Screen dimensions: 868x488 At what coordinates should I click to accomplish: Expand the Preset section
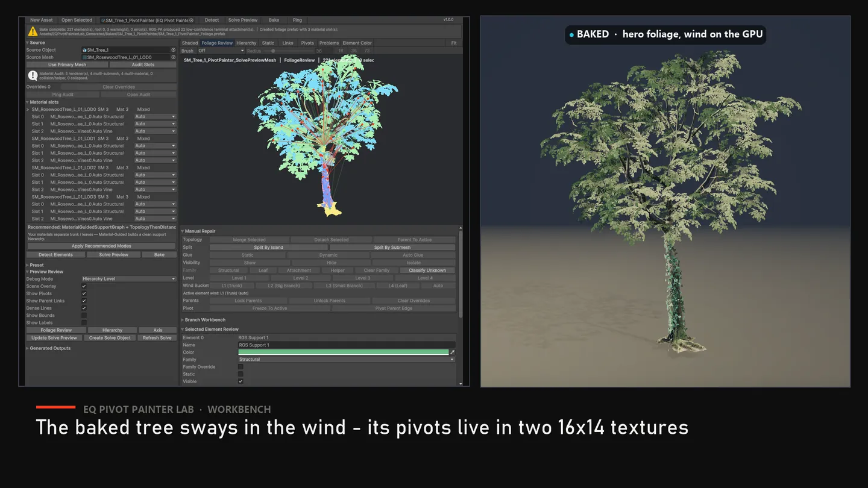(x=35, y=265)
